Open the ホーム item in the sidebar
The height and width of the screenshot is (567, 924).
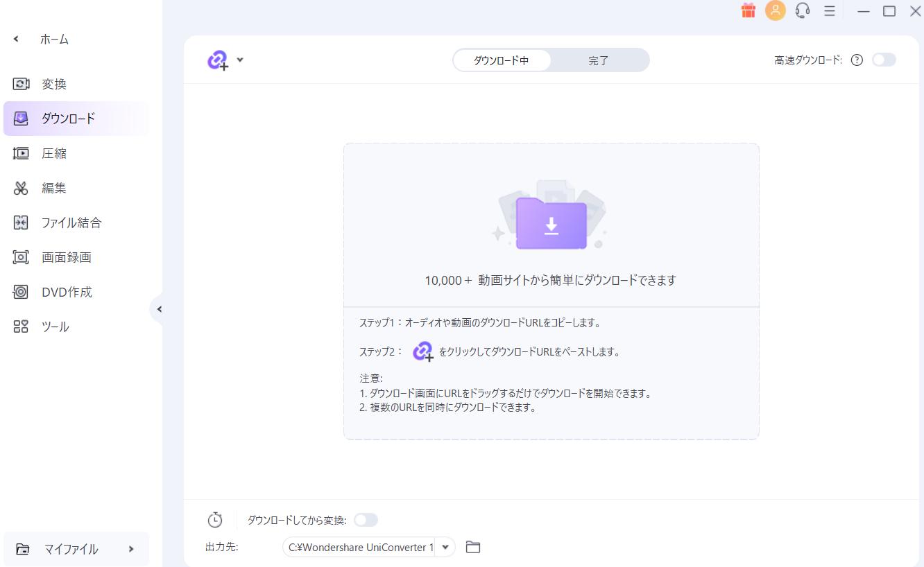tap(55, 40)
